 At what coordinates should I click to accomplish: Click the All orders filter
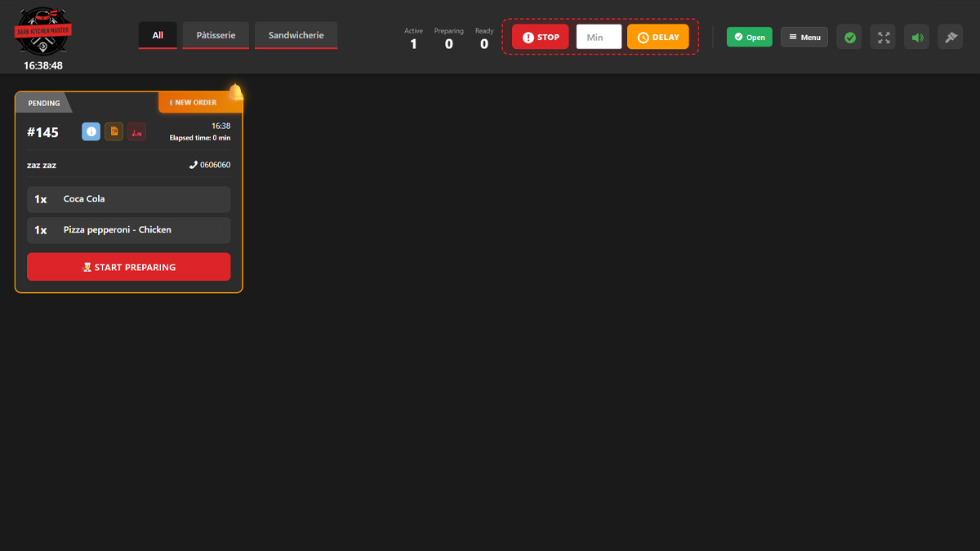pos(157,35)
